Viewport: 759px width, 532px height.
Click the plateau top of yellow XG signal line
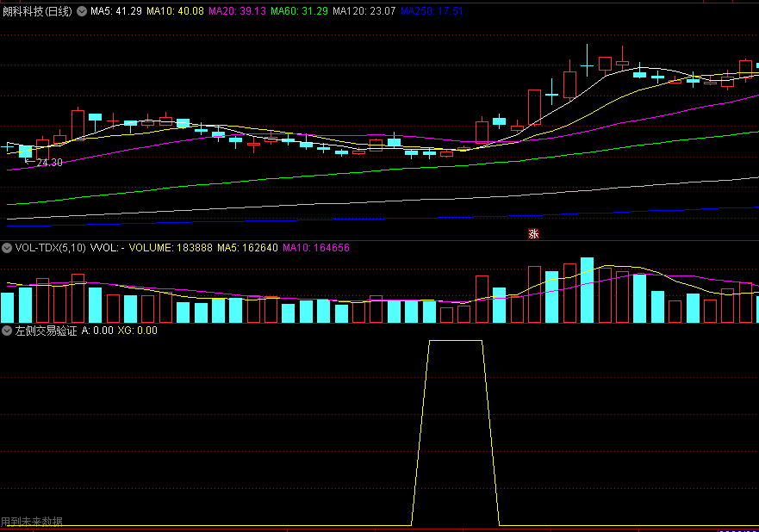click(456, 341)
